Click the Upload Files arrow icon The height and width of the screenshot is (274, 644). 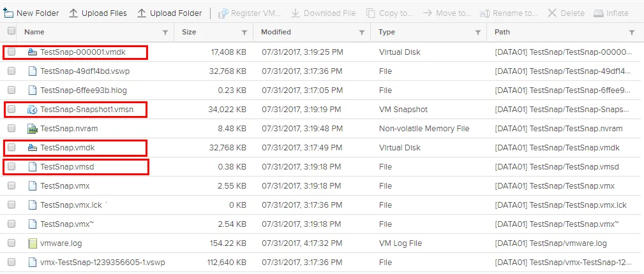[x=73, y=13]
